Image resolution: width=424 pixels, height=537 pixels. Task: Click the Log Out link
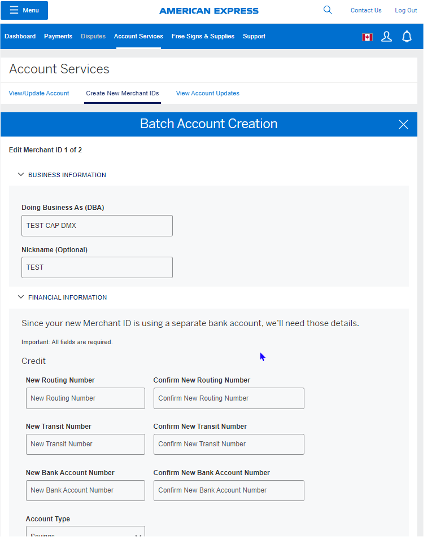point(406,10)
